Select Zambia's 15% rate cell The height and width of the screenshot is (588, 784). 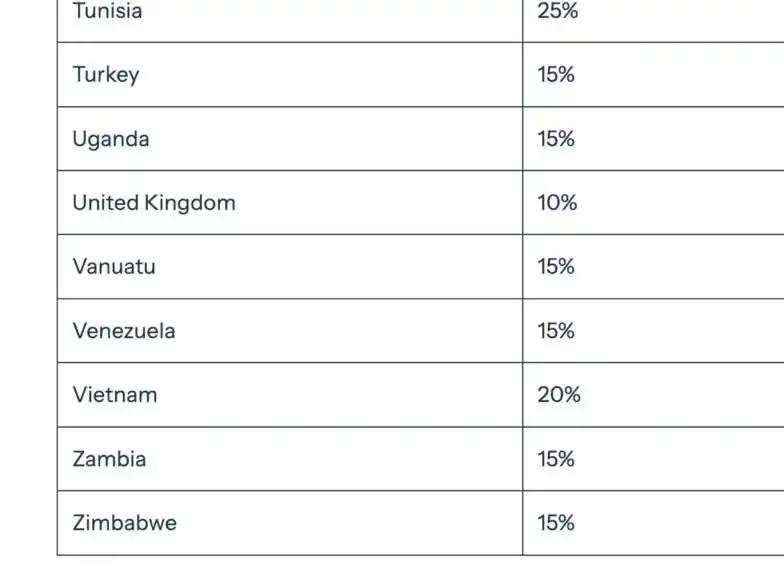click(x=556, y=459)
